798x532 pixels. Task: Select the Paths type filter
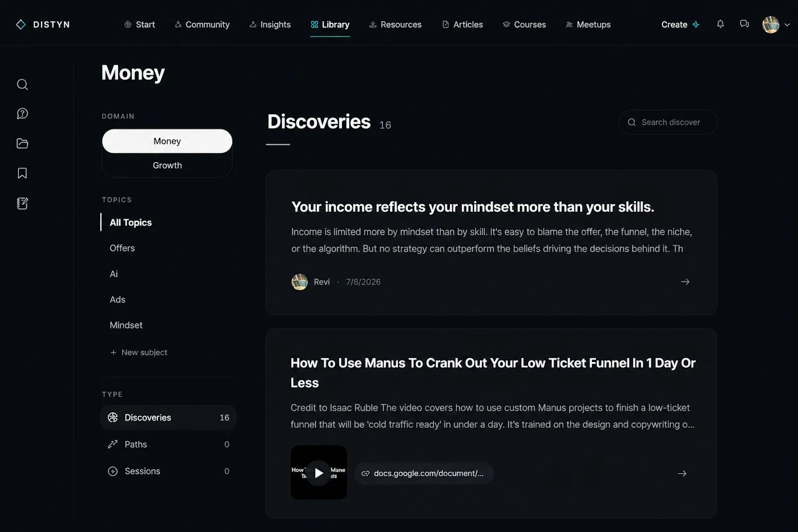[x=168, y=444]
